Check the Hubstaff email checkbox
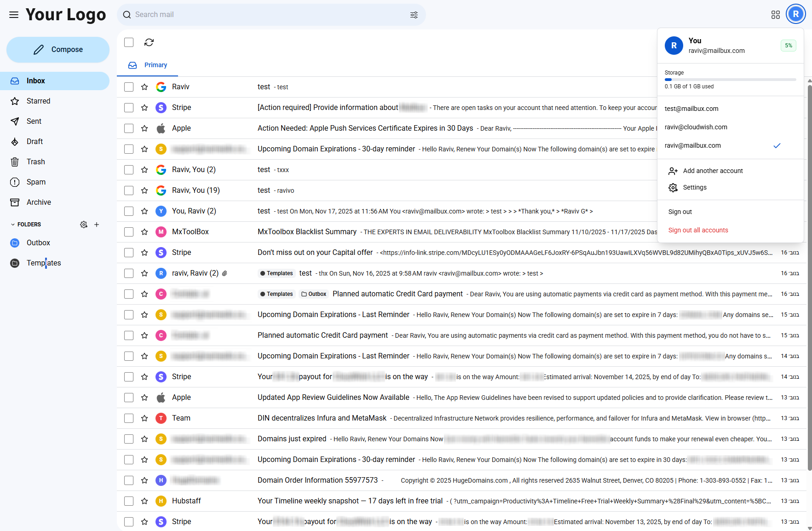The width and height of the screenshot is (812, 531). [x=129, y=501]
